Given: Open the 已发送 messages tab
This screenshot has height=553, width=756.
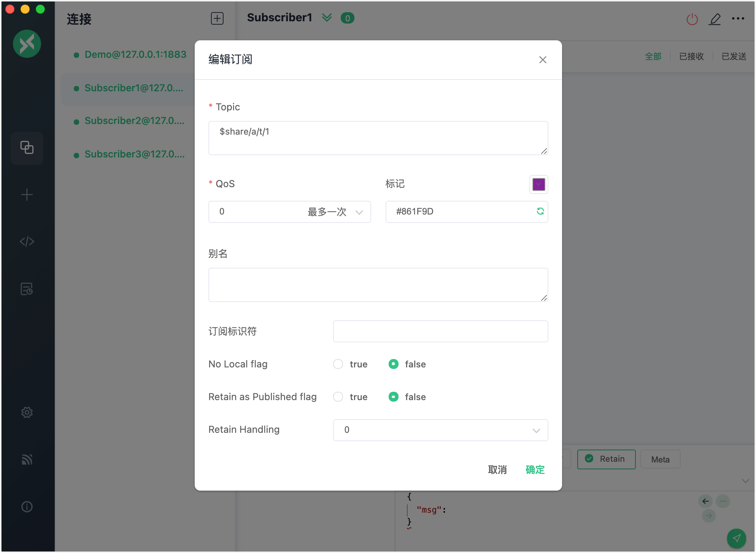Looking at the screenshot, I should [734, 56].
